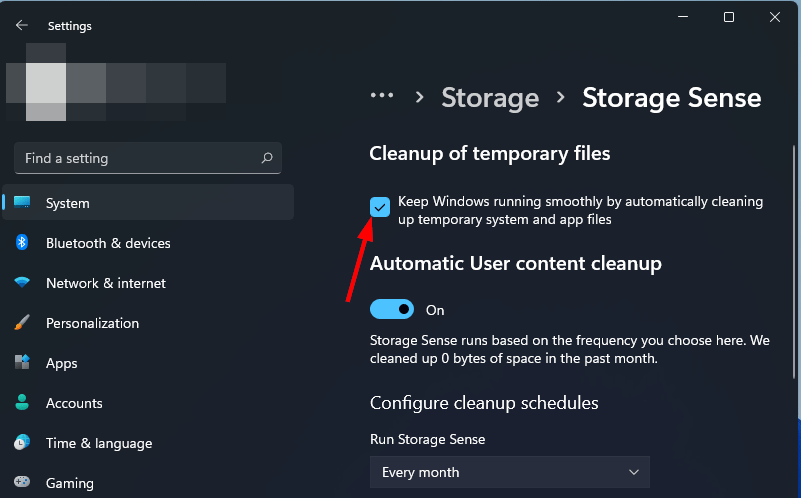Click the search magnifier icon
801x498 pixels.
267,158
